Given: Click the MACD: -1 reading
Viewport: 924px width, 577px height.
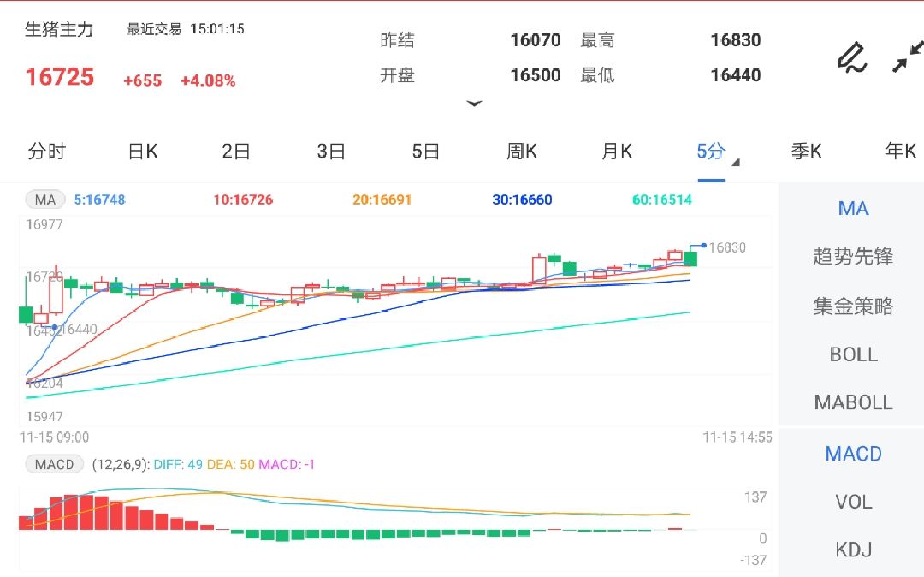Looking at the screenshot, I should coord(287,465).
